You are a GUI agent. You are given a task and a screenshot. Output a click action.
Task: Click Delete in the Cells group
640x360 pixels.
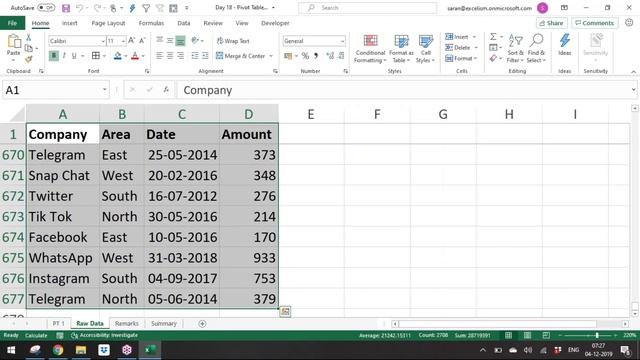458,47
